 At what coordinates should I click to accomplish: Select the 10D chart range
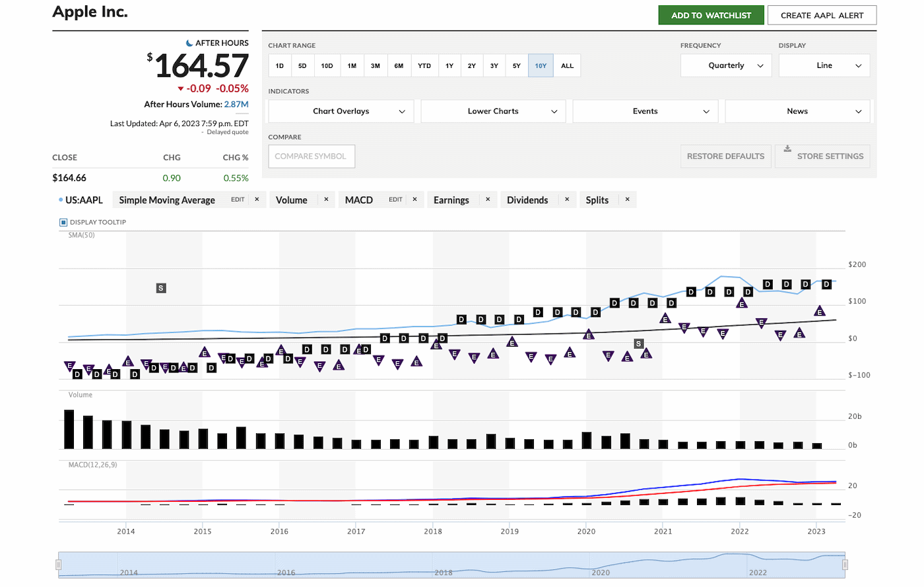pos(327,65)
